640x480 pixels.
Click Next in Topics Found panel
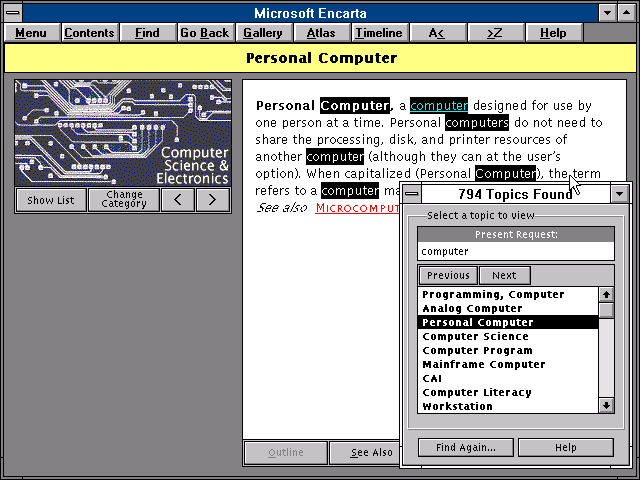pyautogui.click(x=504, y=276)
